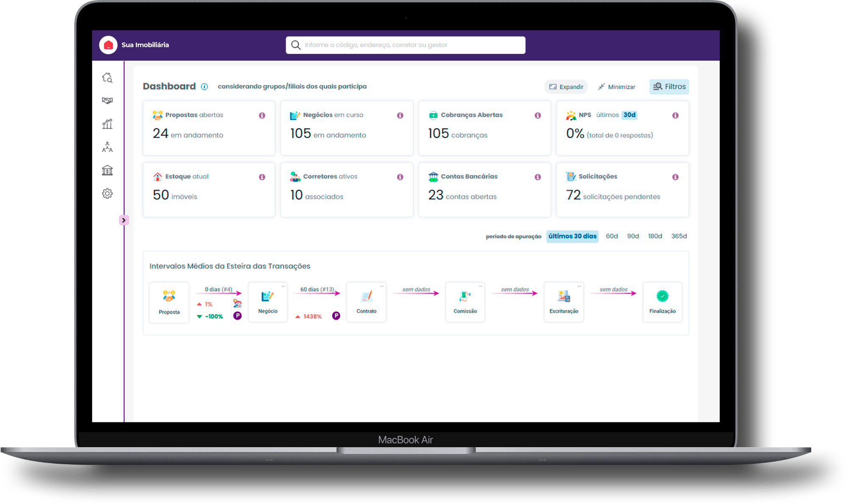This screenshot has width=848, height=504.
Task: Open the handshake deals sidebar icon
Action: tap(107, 100)
